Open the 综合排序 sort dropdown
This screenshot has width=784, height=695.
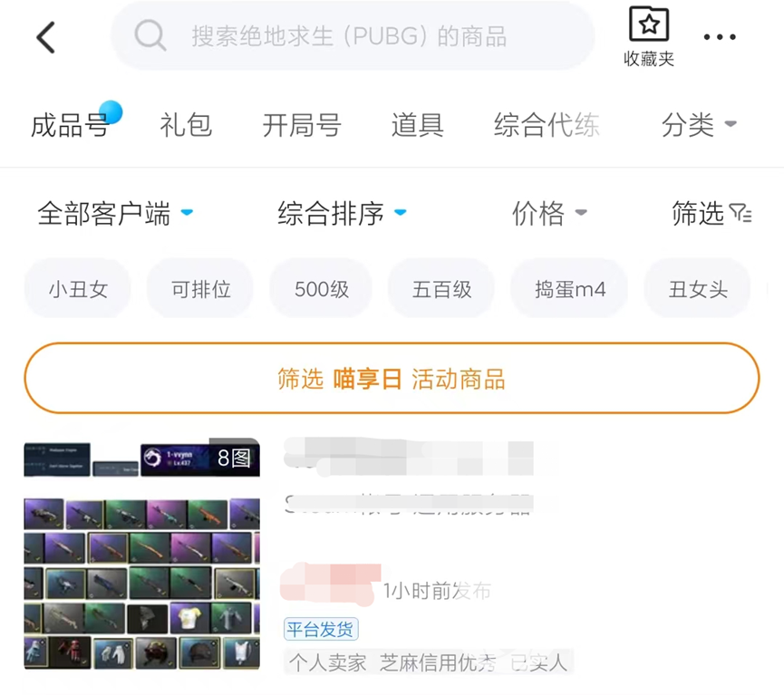tap(342, 214)
